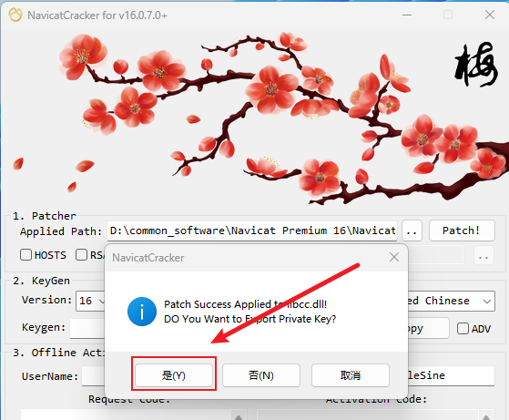The image size is (509, 420).
Task: Click the browse dots button beside Applied Path
Action: point(412,230)
